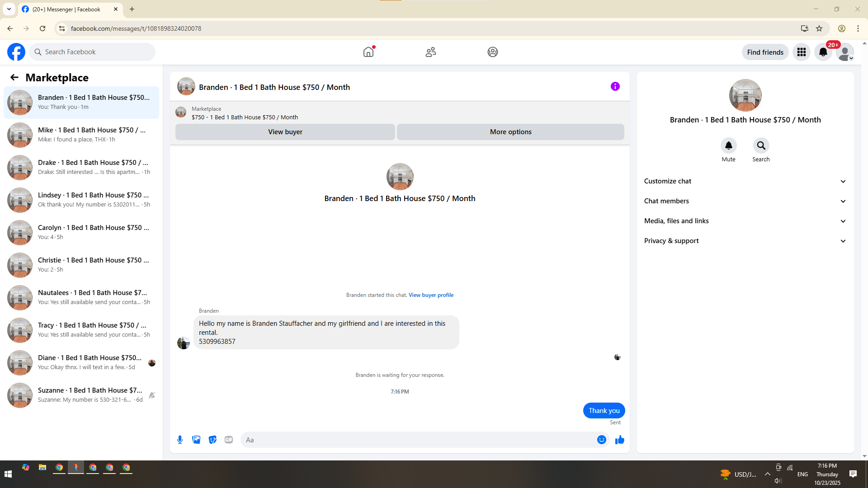This screenshot has width=868, height=488.
Task: Open the notifications bell
Action: [x=823, y=52]
